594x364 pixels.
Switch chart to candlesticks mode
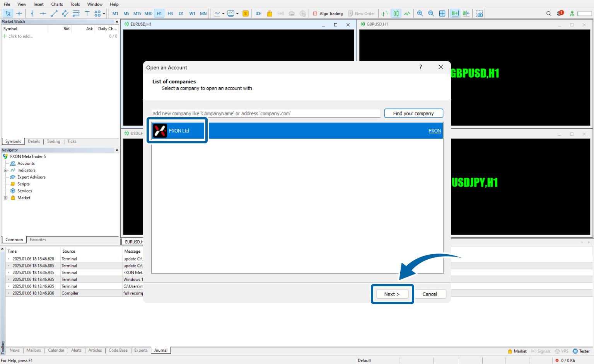396,14
